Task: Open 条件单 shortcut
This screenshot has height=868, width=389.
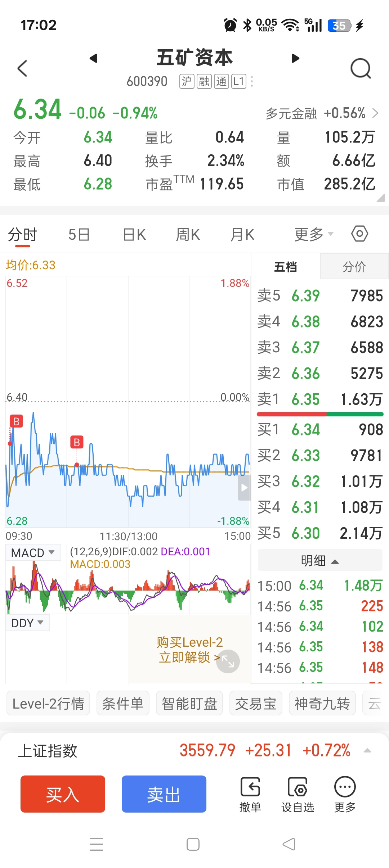Action: [x=123, y=703]
